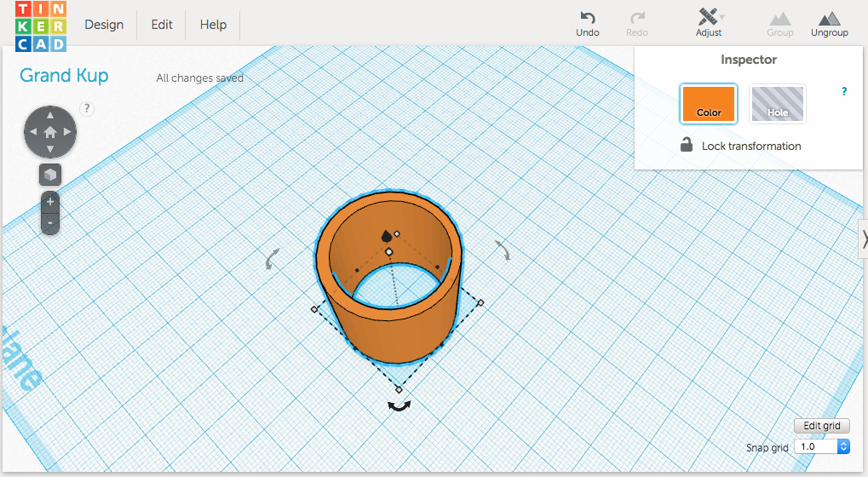
Task: Fit view to selected shape cube icon
Action: pyautogui.click(x=50, y=175)
